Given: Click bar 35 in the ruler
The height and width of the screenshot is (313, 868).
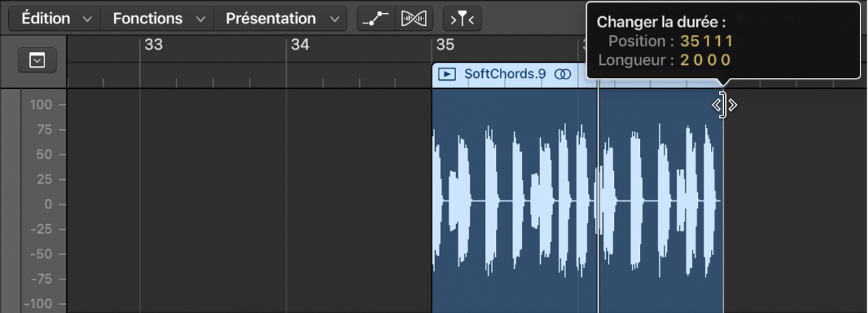Looking at the screenshot, I should click(445, 45).
